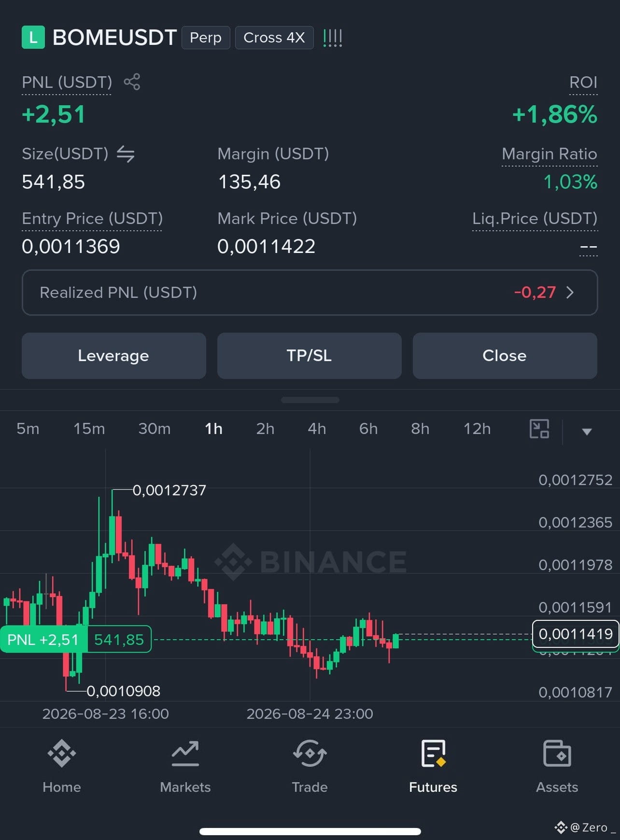Tap the ROI label for explanation

click(x=583, y=82)
